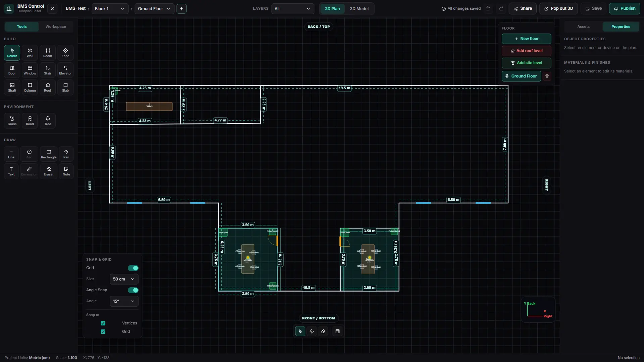This screenshot has width=644, height=362.
Task: Click the pan icon in bottom canvas toolbar
Action: [x=312, y=331]
